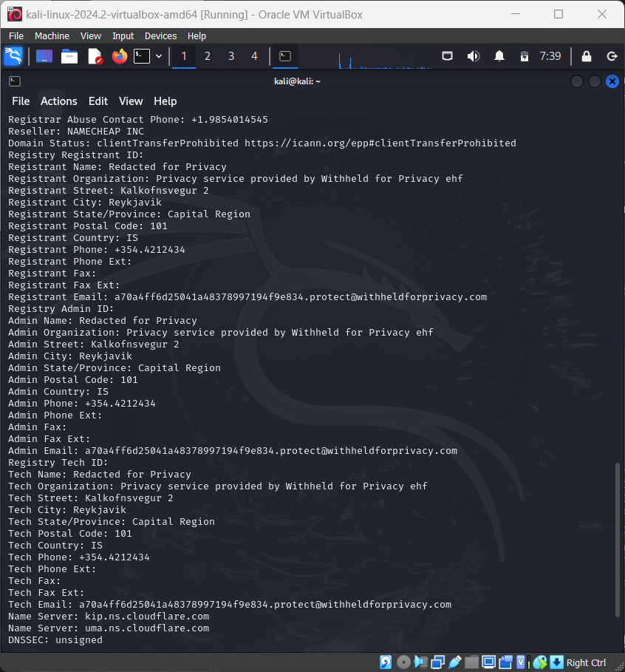Image resolution: width=625 pixels, height=672 pixels.
Task: Click the shared folders status icon
Action: point(471,662)
